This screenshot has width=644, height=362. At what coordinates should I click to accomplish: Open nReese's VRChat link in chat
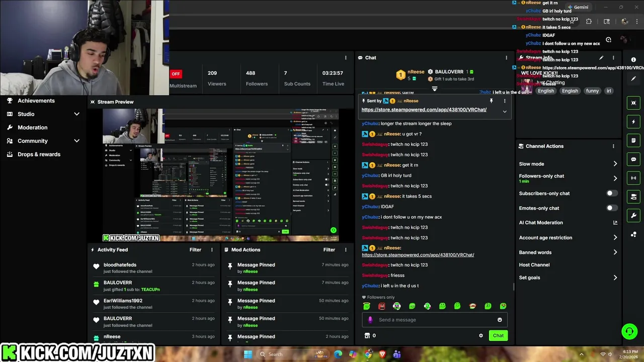coord(418,255)
